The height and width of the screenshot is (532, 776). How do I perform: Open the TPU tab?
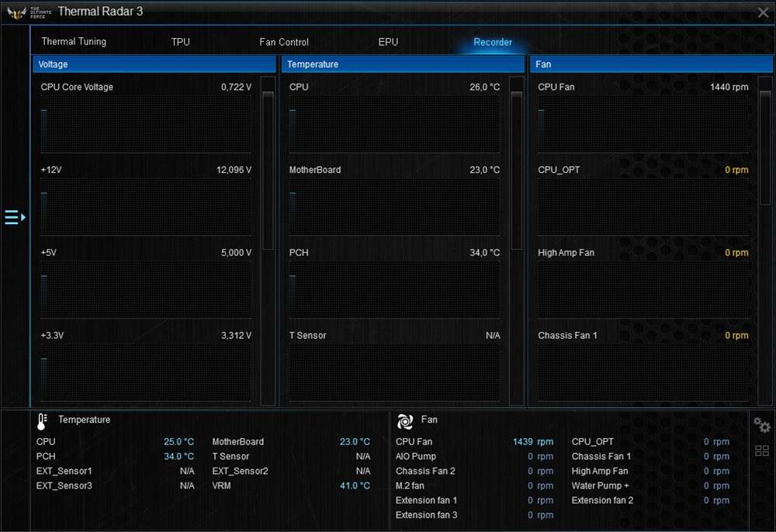coord(181,42)
